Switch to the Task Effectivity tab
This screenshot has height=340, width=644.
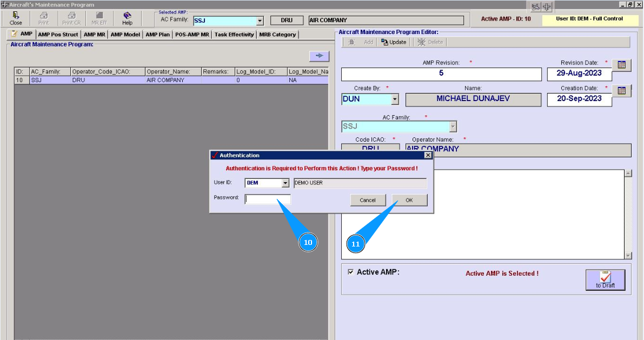(234, 35)
